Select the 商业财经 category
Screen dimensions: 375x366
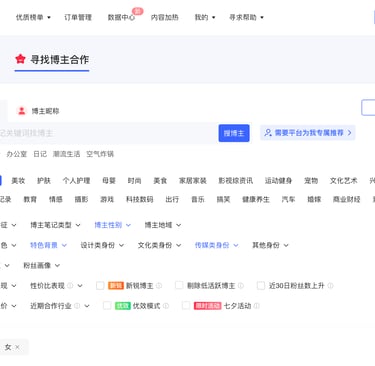click(x=346, y=199)
